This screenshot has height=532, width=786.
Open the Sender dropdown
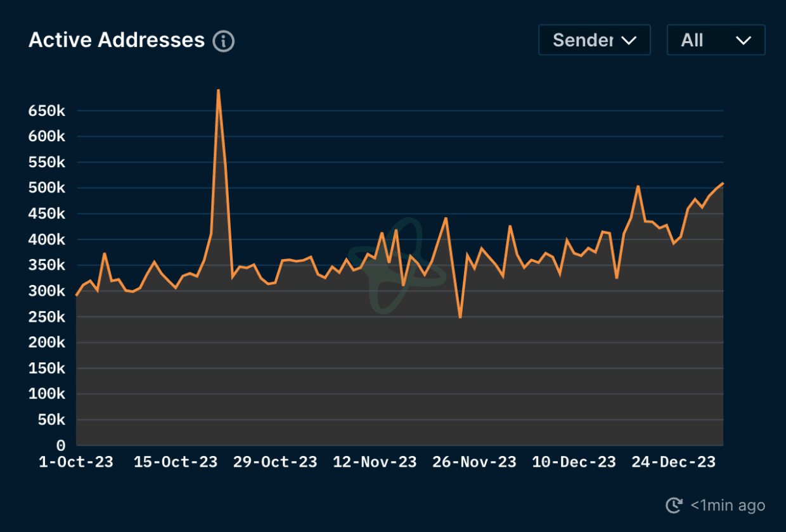click(x=594, y=41)
